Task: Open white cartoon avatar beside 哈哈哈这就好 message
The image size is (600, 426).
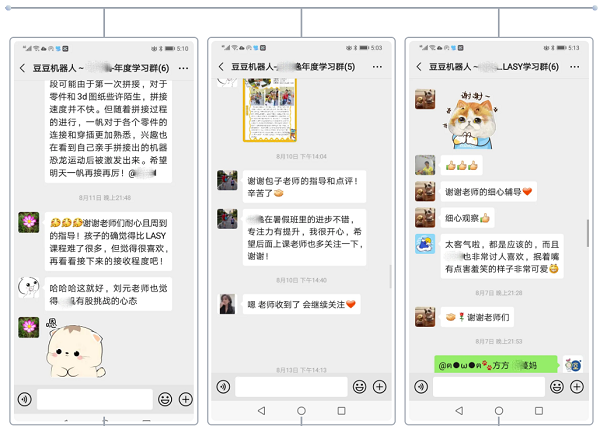Action: click(x=29, y=287)
